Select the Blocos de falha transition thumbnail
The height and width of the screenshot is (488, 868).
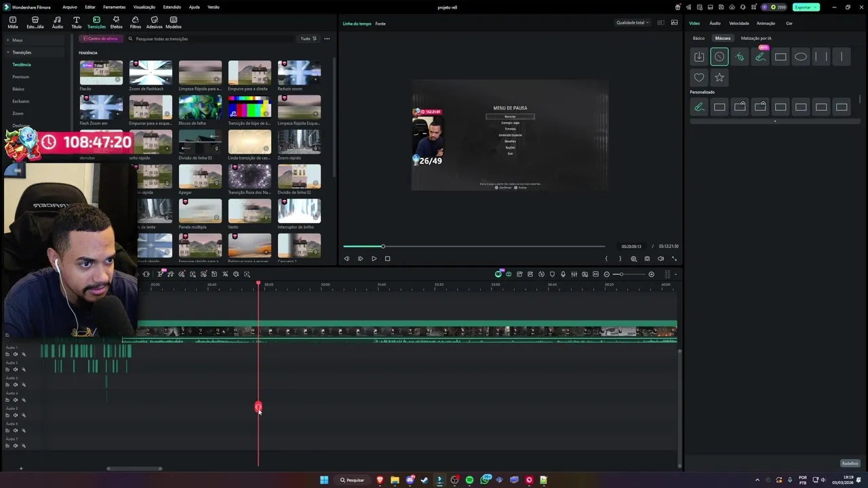(x=200, y=107)
